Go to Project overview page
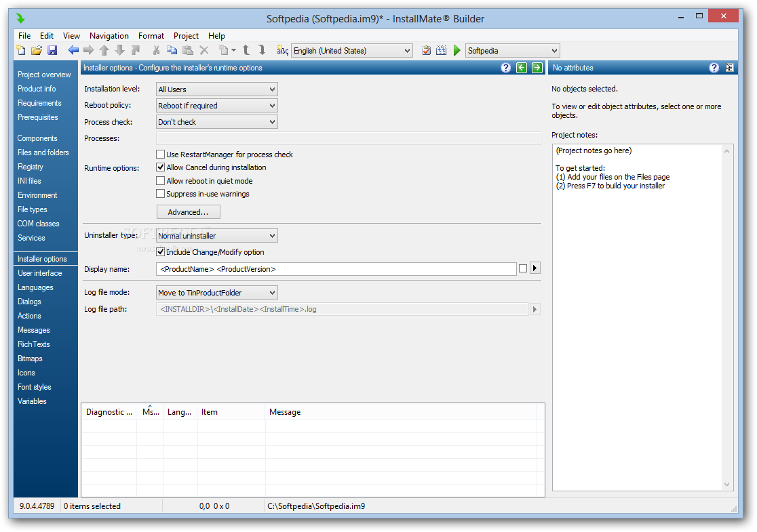Viewport: 757px width, 532px height. point(44,75)
